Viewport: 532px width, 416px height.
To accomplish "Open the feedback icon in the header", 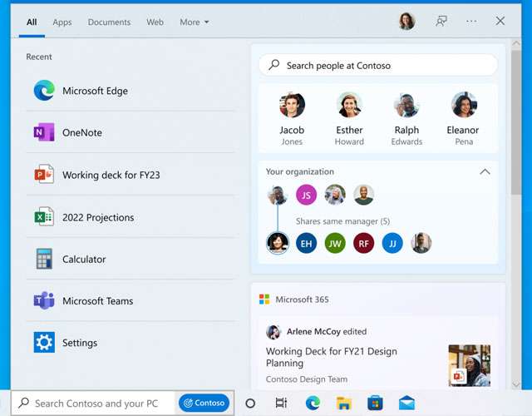I will coord(441,22).
